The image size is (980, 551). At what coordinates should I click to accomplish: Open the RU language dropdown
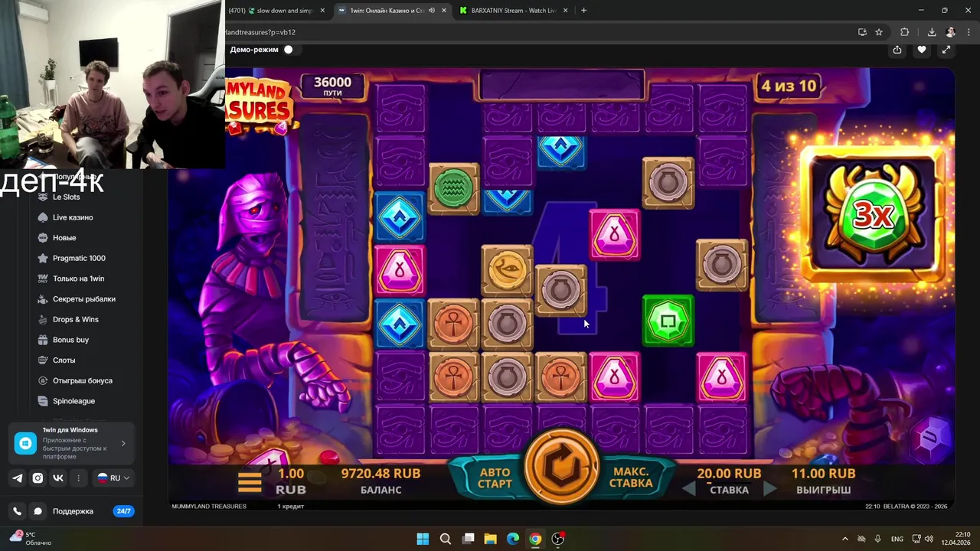pyautogui.click(x=113, y=478)
